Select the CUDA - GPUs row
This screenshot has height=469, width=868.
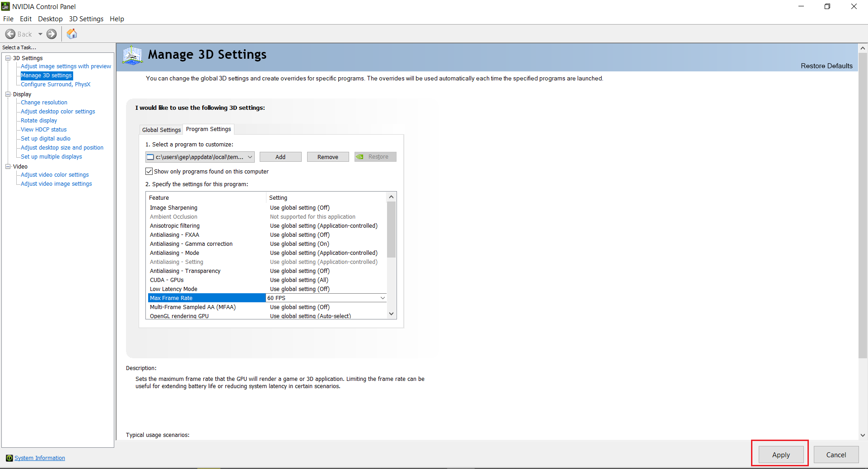pos(267,280)
